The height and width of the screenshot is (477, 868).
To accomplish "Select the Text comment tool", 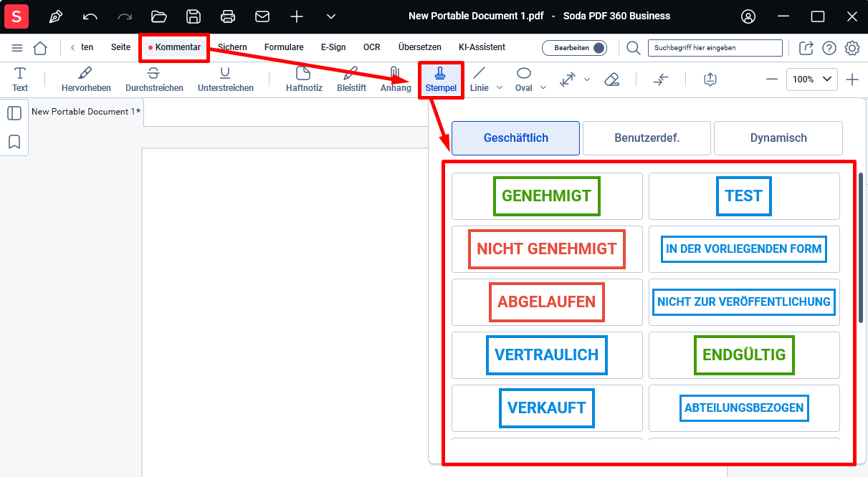I will [20, 79].
